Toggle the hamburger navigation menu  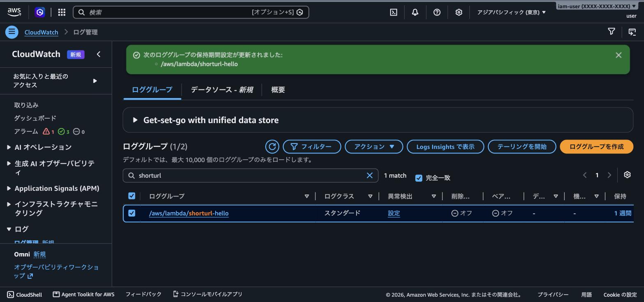[12, 32]
